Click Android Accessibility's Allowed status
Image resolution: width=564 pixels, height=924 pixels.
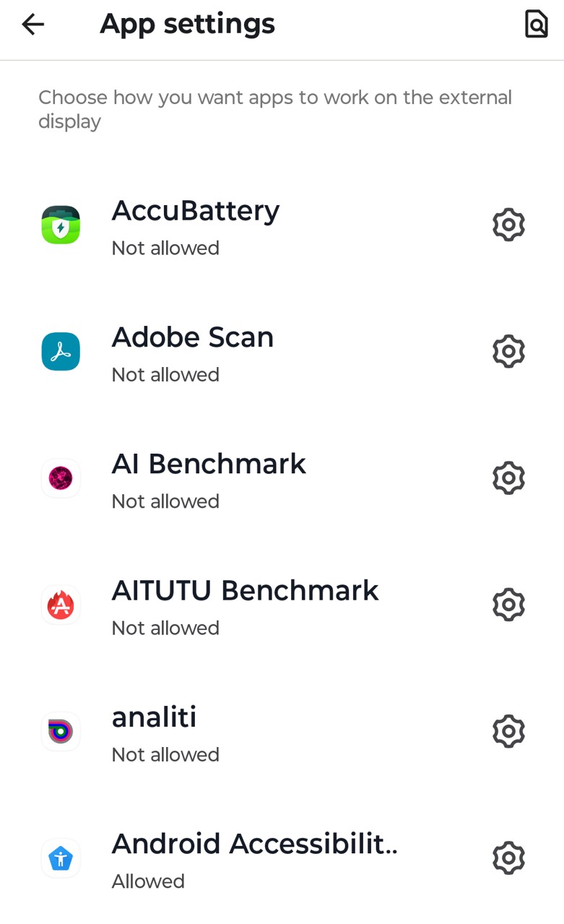[x=148, y=881]
